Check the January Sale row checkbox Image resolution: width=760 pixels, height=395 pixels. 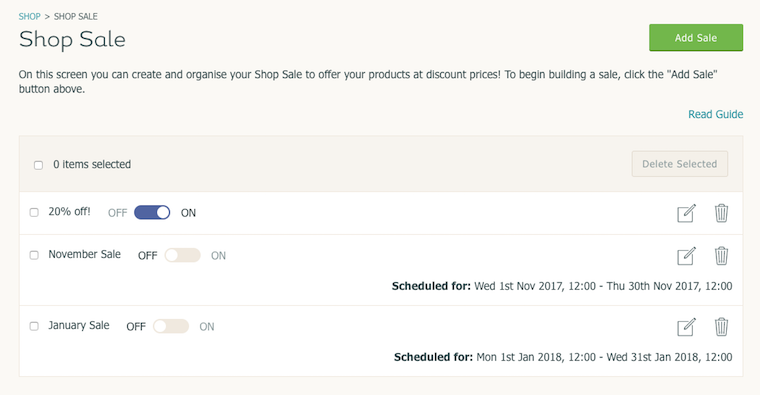(34, 326)
